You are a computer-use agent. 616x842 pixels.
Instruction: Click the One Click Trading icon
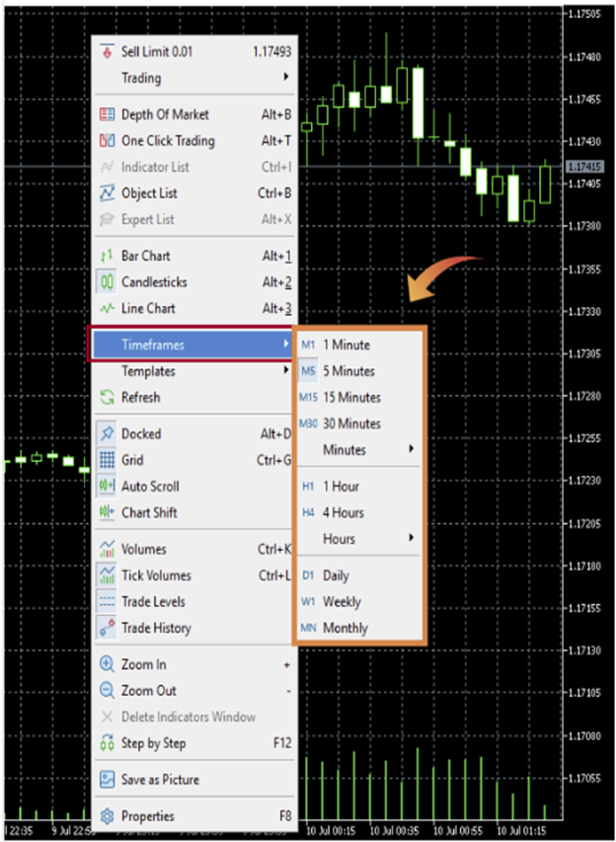pyautogui.click(x=108, y=141)
